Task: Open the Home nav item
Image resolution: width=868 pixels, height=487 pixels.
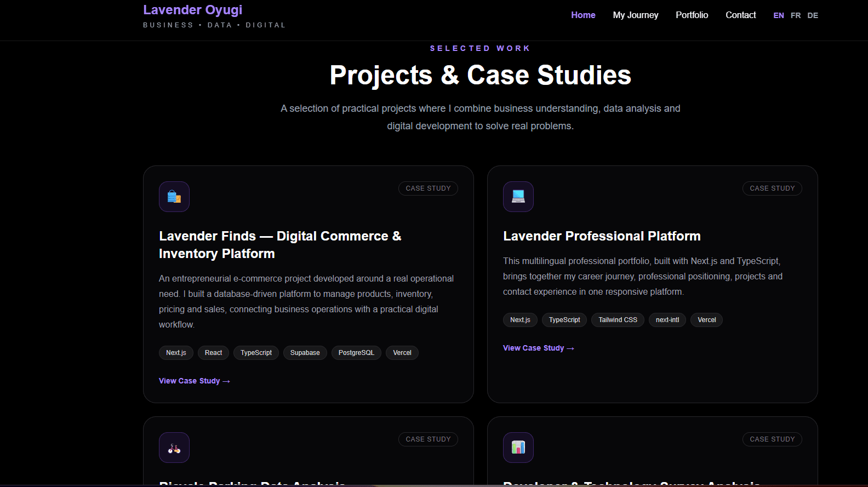Action: click(x=583, y=15)
